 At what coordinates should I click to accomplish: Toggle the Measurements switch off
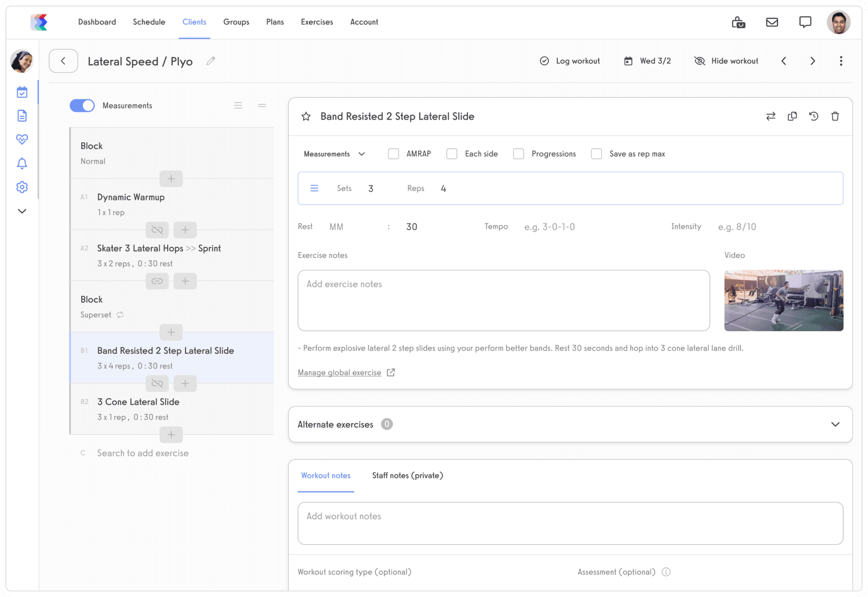point(82,106)
